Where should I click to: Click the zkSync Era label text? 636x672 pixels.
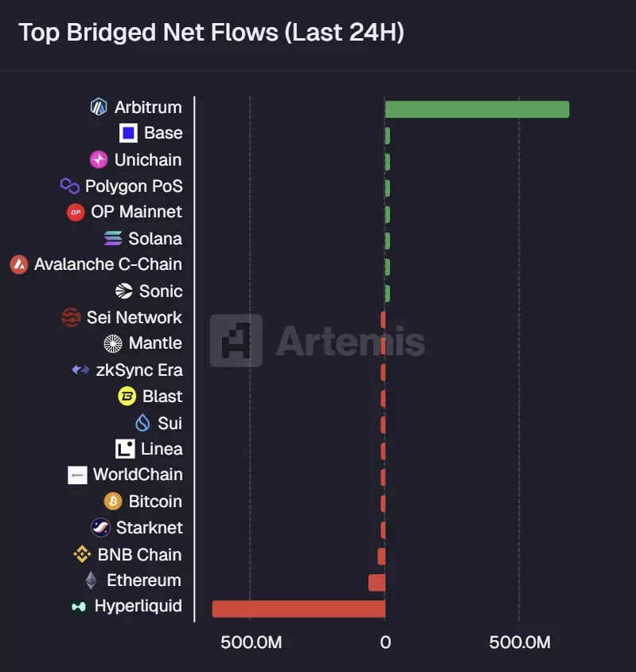(x=139, y=369)
